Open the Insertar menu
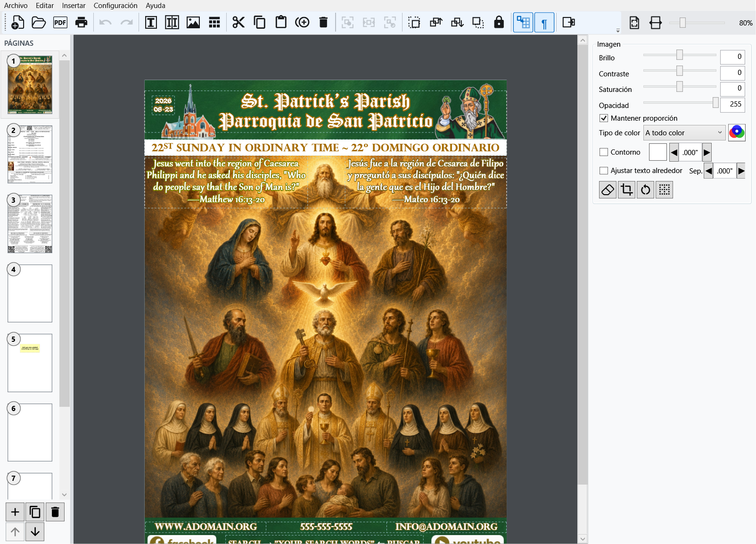The image size is (756, 544). (74, 6)
